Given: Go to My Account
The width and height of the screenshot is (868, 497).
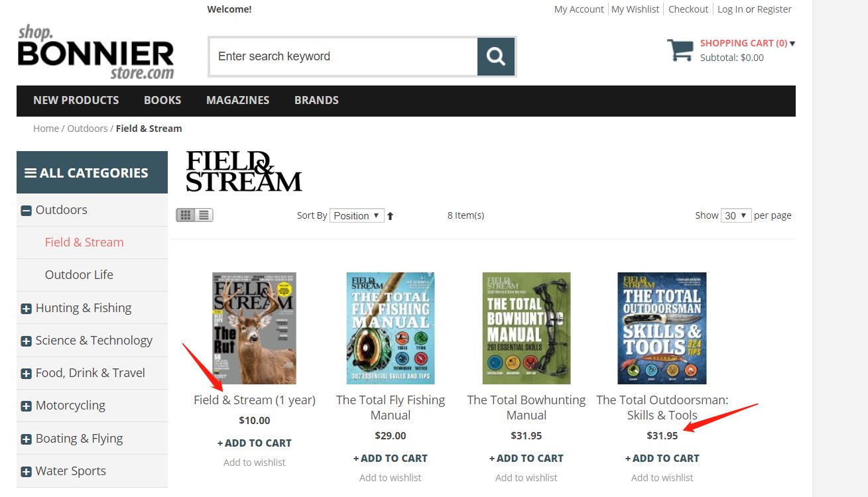Looking at the screenshot, I should tap(579, 9).
